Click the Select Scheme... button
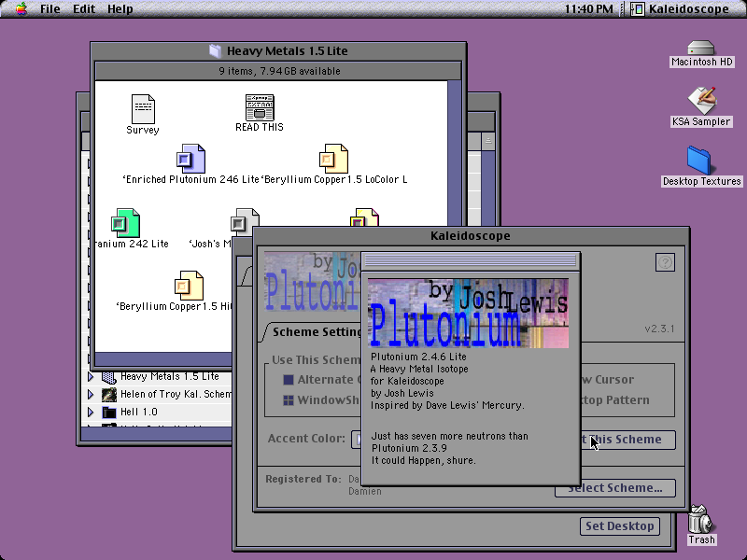 pos(615,488)
